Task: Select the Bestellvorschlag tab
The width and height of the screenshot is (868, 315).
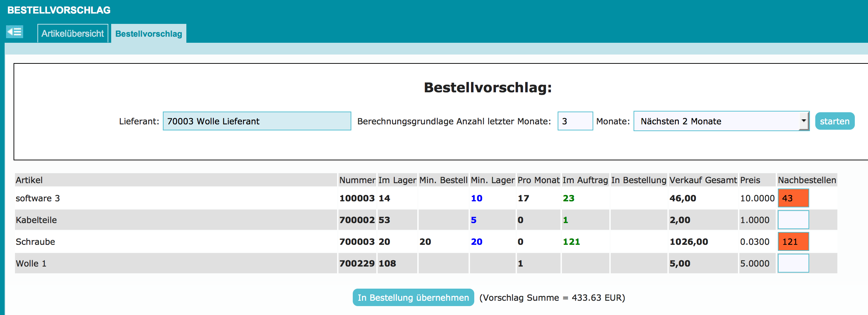Action: (x=149, y=34)
